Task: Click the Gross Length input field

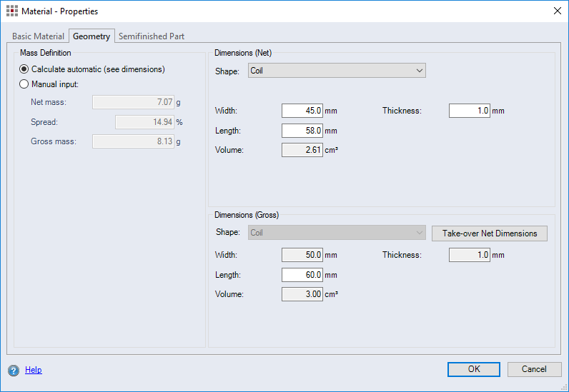Action: coord(302,275)
